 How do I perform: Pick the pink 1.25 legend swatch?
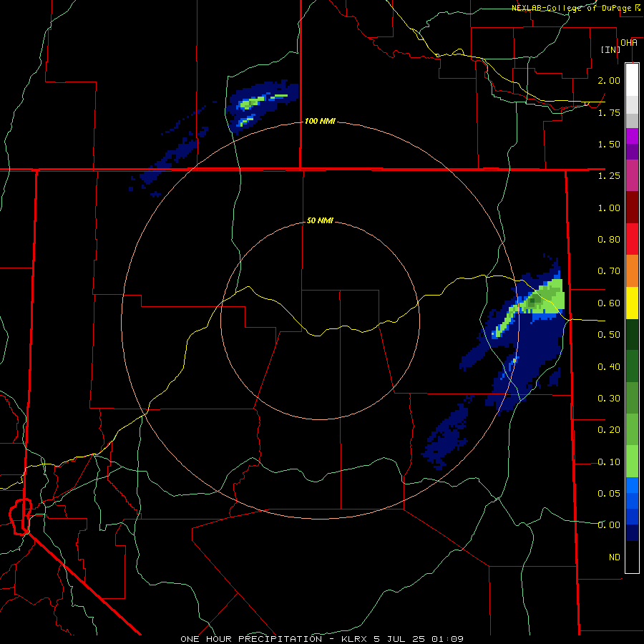(632, 175)
